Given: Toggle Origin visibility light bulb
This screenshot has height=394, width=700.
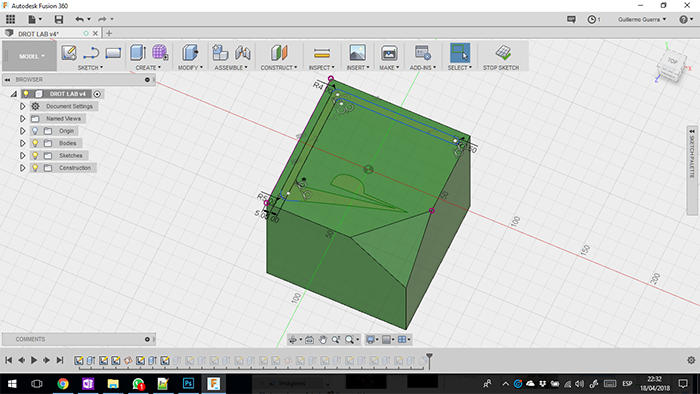Looking at the screenshot, I should pos(35,131).
